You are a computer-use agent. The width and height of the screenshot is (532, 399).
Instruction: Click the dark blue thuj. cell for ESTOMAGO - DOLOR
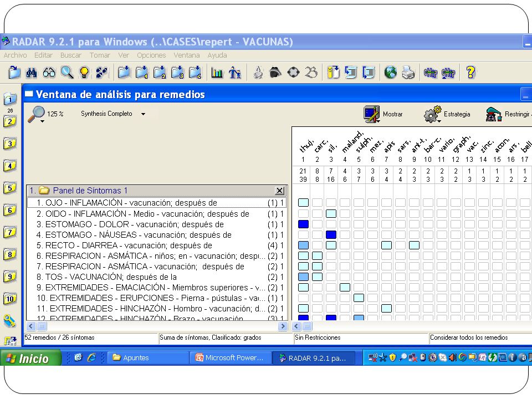click(303, 224)
